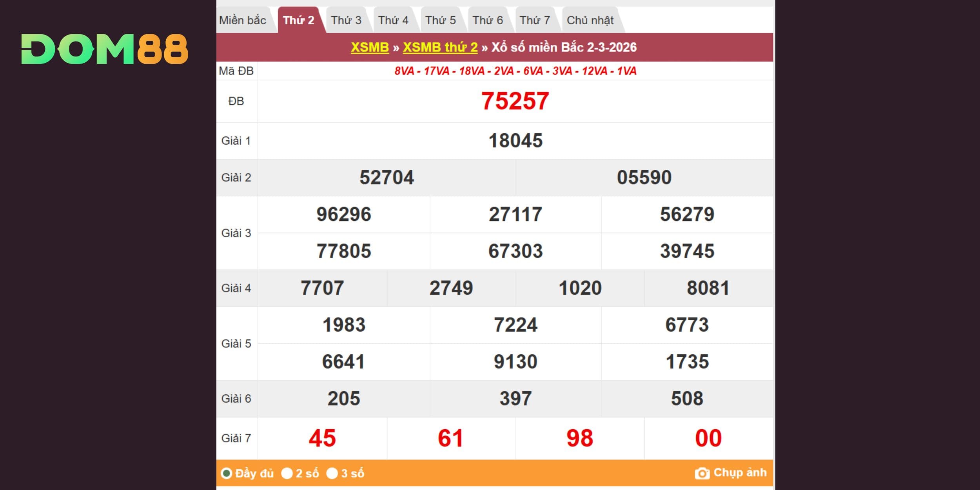Image resolution: width=980 pixels, height=490 pixels.
Task: Switch to the Thứ 4 tab
Action: point(393,20)
